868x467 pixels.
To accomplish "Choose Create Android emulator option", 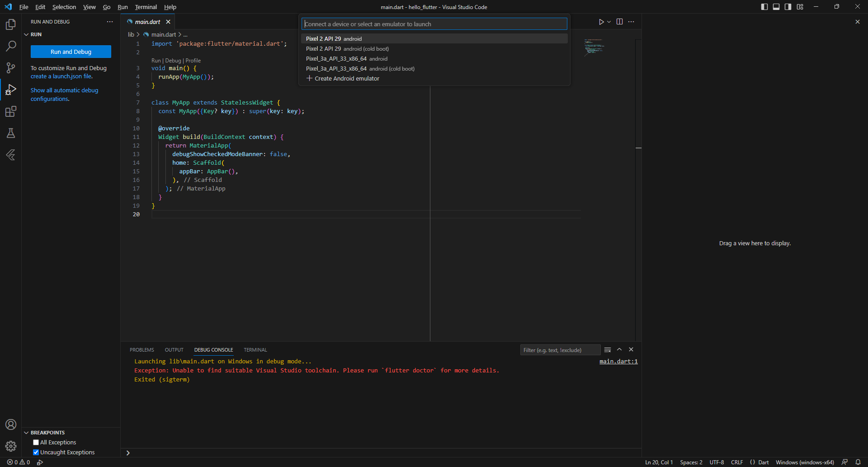I will (434, 79).
